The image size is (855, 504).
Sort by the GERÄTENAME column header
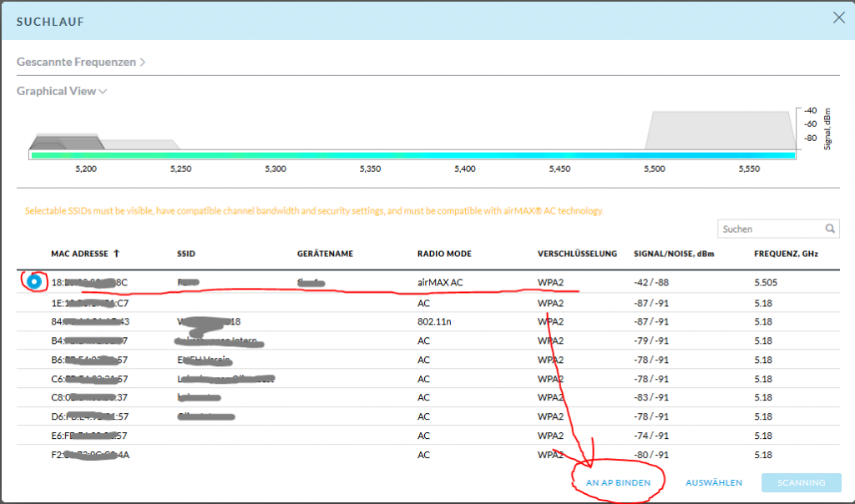point(325,254)
